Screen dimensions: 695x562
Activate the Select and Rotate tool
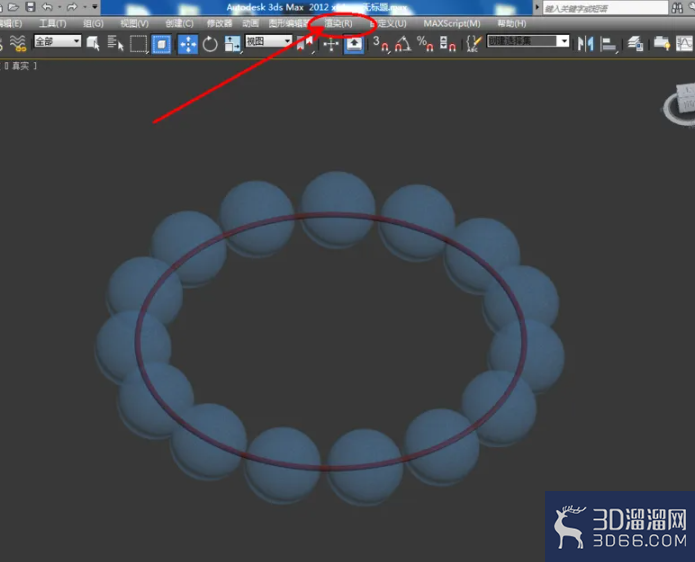click(210, 44)
